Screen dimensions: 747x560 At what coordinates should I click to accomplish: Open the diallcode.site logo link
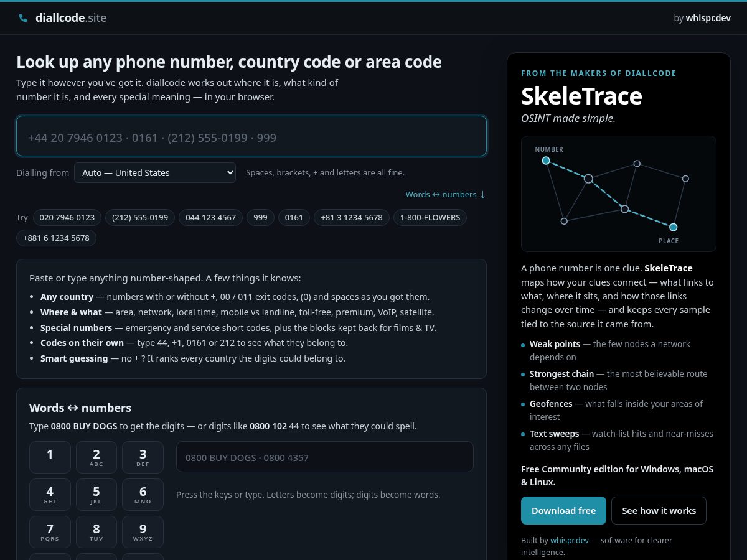pos(63,18)
